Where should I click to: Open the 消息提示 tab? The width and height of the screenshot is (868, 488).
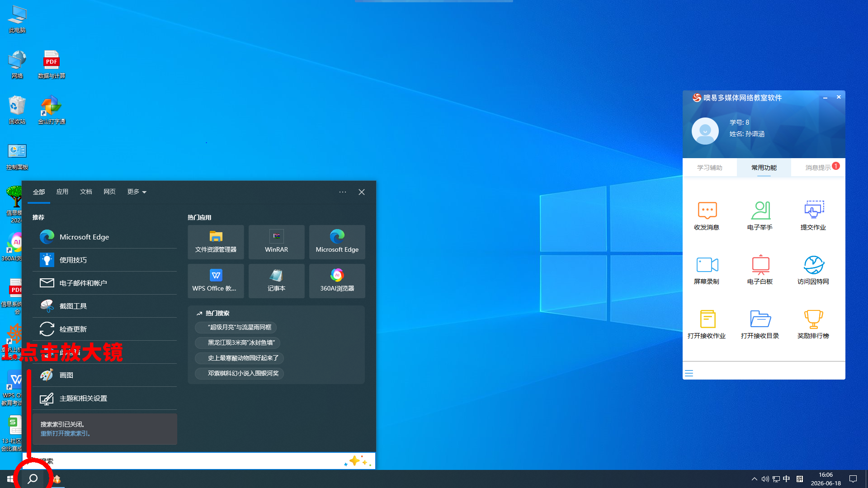[x=818, y=168]
